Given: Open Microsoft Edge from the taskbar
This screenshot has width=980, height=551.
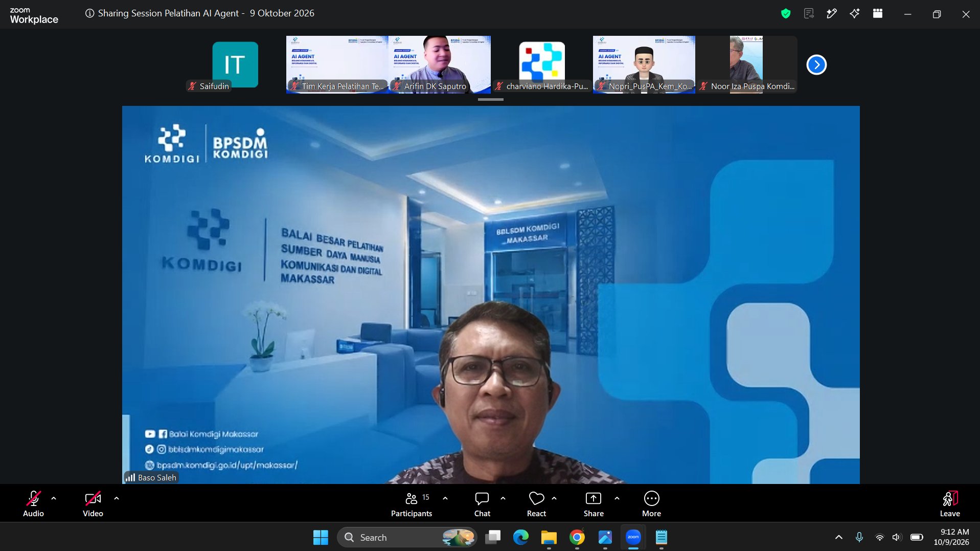Looking at the screenshot, I should (520, 537).
